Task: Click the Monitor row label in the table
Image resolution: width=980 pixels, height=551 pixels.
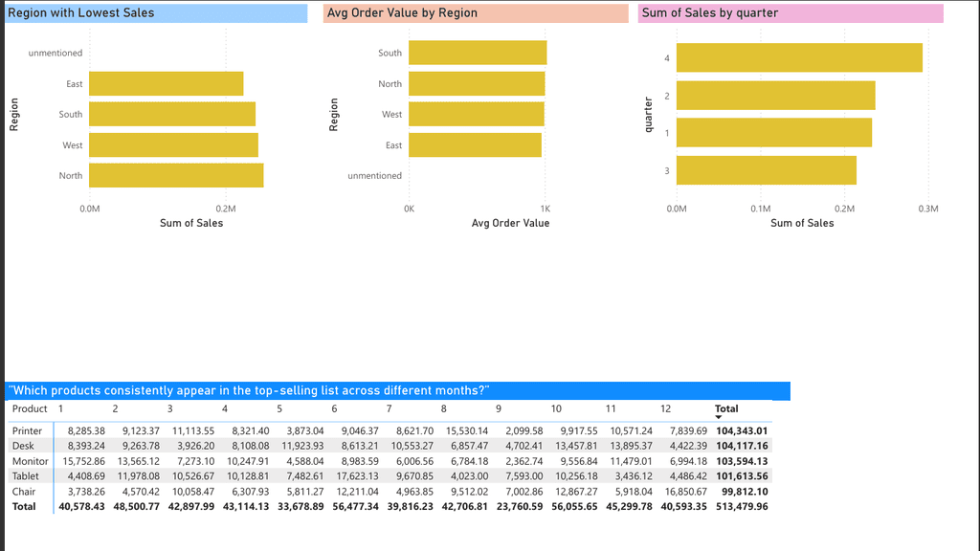Action: (29, 461)
